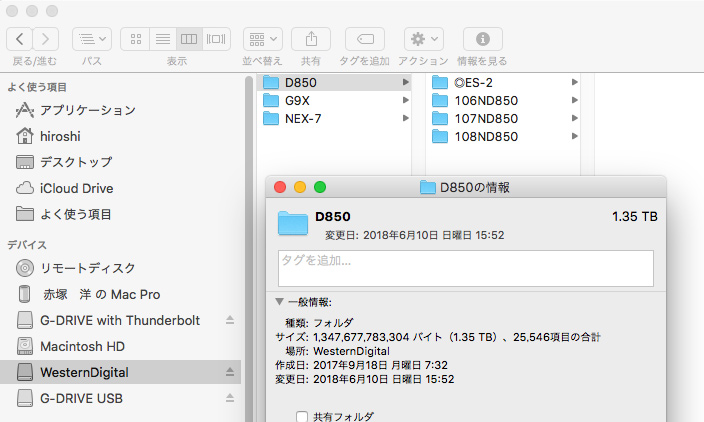Switch to list view
704x422 pixels.
163,39
